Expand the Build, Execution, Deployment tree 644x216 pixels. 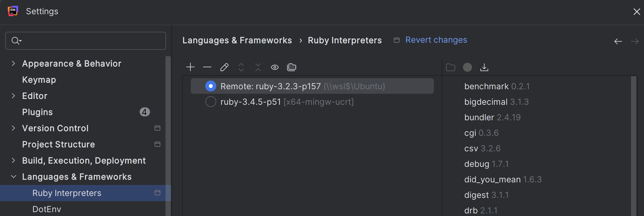click(x=13, y=160)
